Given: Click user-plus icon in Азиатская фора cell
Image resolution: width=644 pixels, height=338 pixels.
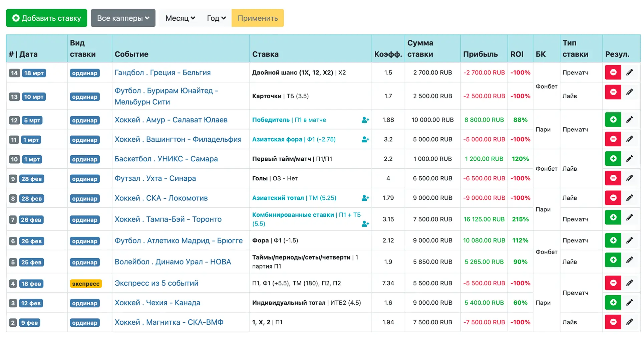Looking at the screenshot, I should pyautogui.click(x=365, y=140).
